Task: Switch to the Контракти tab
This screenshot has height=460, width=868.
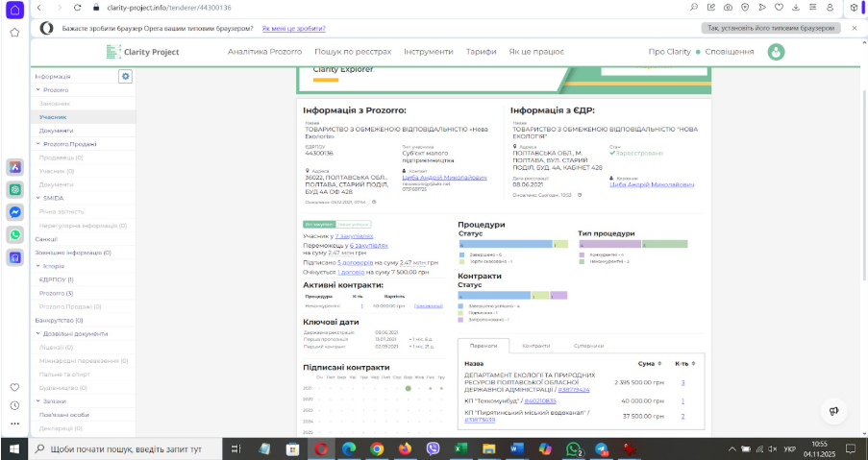Action: click(535, 345)
